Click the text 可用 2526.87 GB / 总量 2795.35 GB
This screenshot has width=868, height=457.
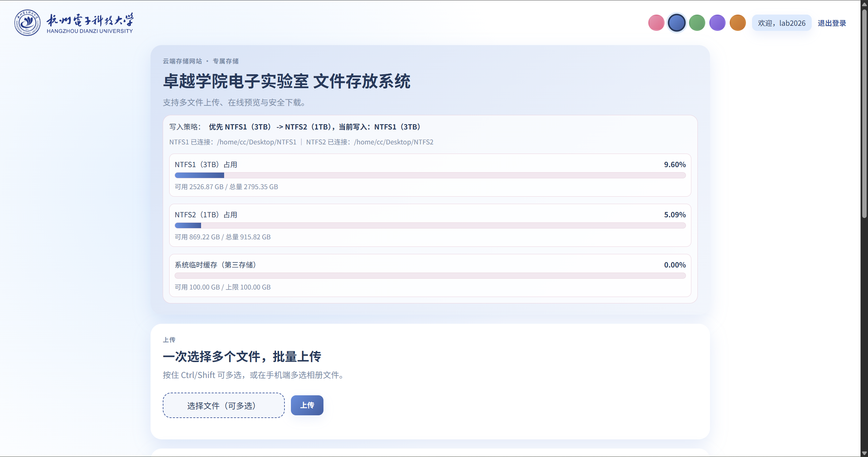click(226, 187)
